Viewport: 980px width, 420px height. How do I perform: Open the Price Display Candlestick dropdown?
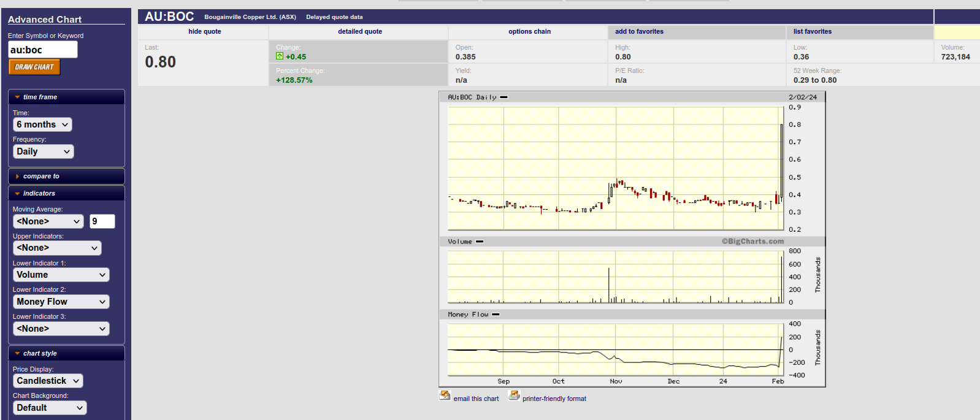point(48,381)
